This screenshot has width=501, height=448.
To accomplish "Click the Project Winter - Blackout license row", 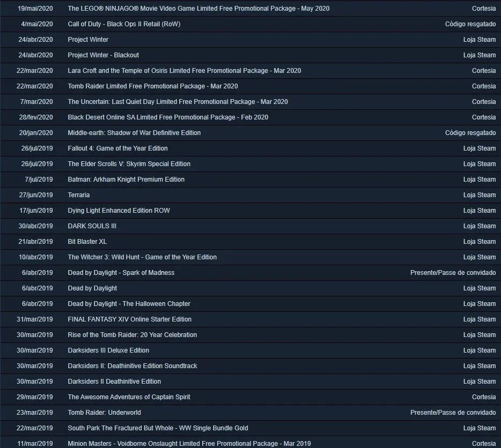I will 251,55.
